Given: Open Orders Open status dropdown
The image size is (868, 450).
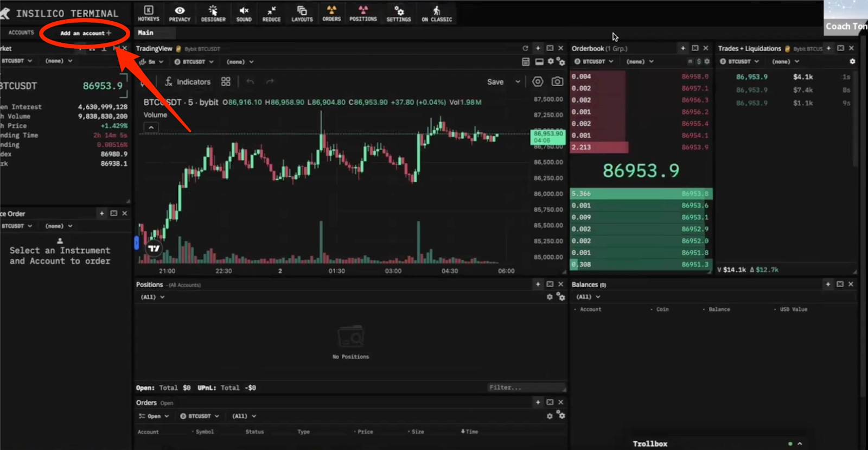Looking at the screenshot, I should 154,416.
